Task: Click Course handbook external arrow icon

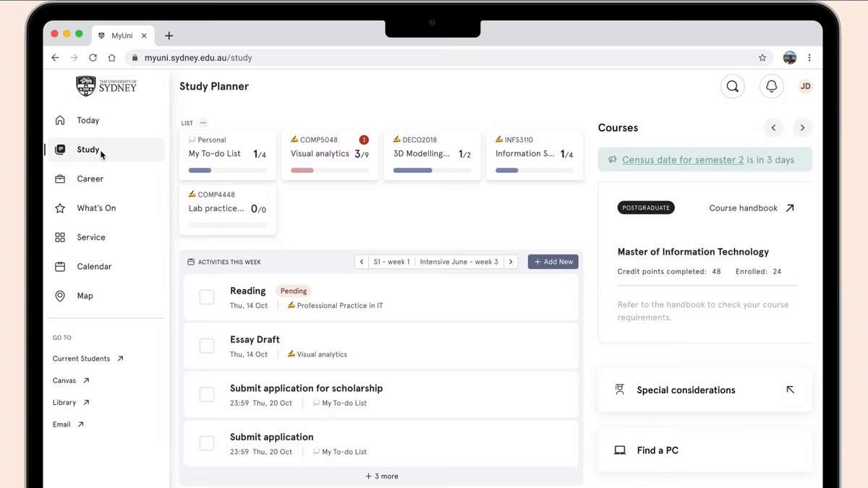Action: tap(790, 208)
